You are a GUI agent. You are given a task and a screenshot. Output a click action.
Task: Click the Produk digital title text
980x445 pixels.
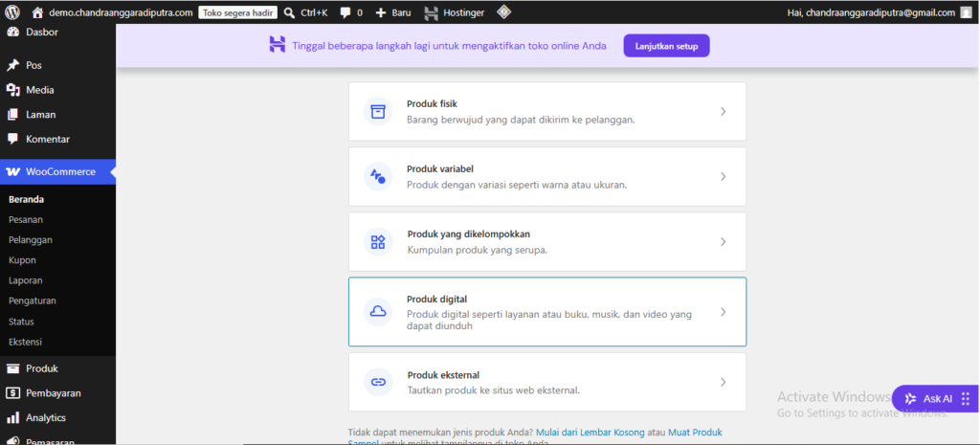[436, 299]
